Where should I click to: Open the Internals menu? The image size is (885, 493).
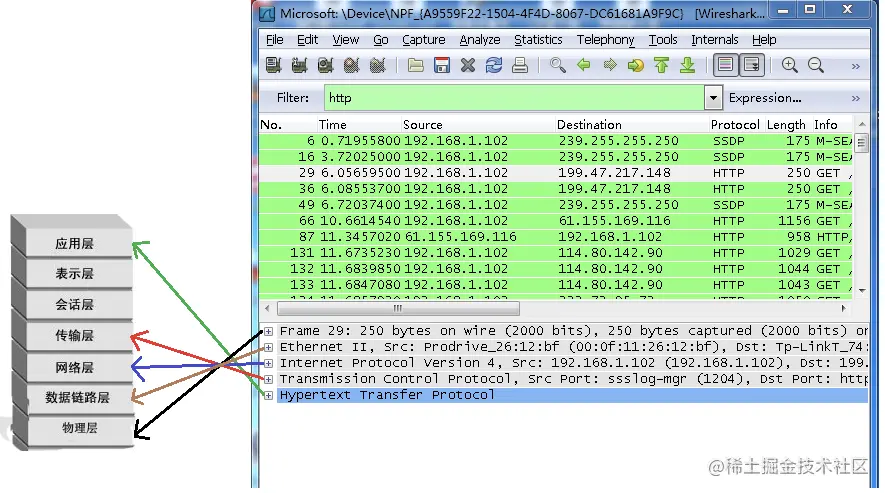pyautogui.click(x=715, y=40)
